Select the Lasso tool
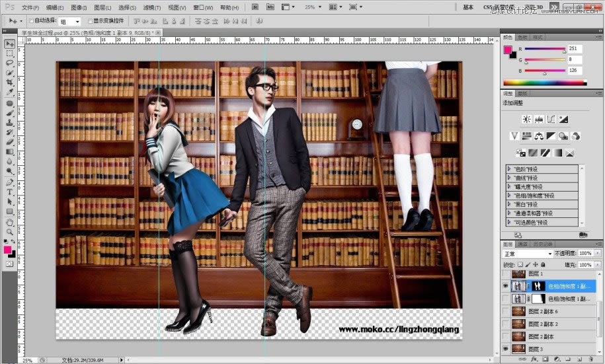 10,63
